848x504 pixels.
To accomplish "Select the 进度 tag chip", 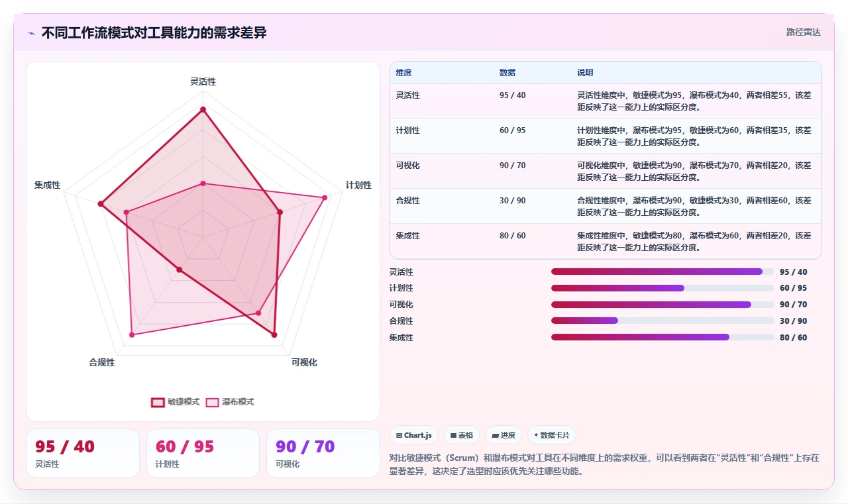I will coord(503,435).
